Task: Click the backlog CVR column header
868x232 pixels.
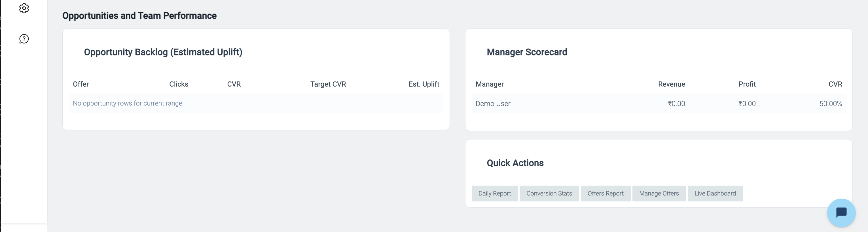Action: click(x=234, y=84)
